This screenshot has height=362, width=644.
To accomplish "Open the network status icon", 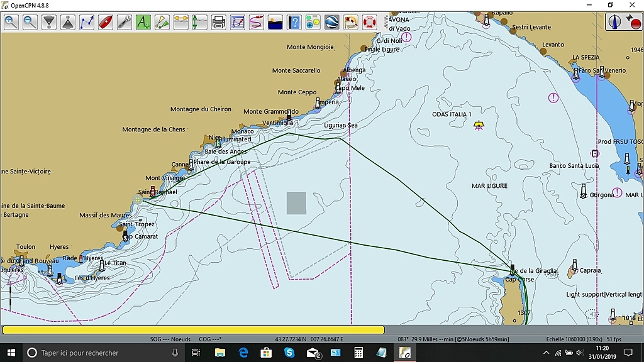I will (x=558, y=353).
